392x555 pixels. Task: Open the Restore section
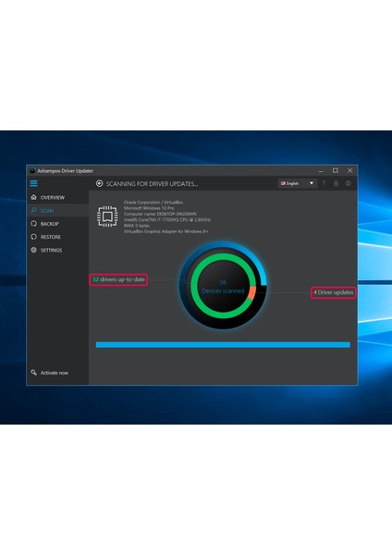pyautogui.click(x=57, y=237)
